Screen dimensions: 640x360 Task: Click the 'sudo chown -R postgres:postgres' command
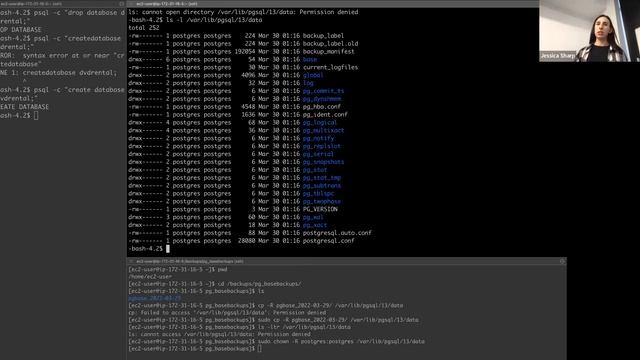point(341,341)
